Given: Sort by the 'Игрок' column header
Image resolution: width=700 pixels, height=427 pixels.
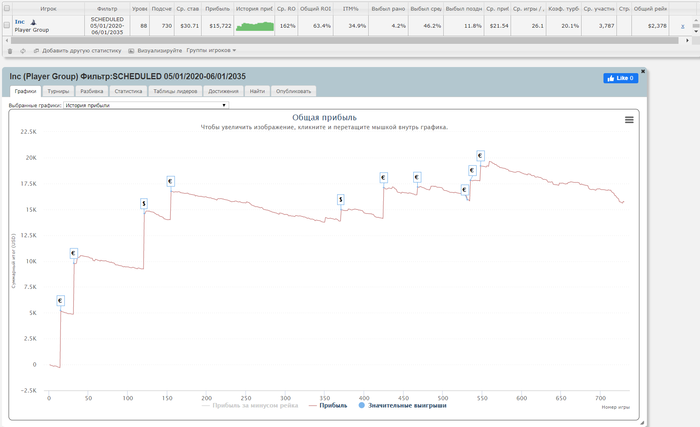Looking at the screenshot, I should (48, 8).
